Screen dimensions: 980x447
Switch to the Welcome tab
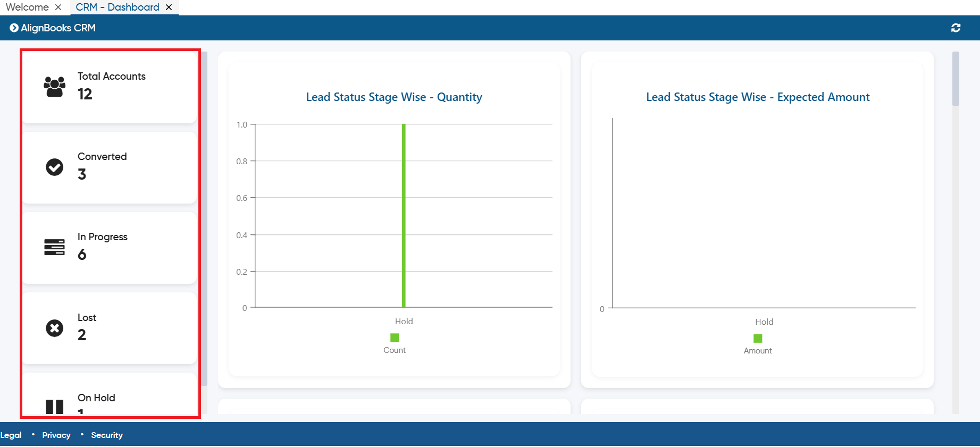[x=27, y=7]
